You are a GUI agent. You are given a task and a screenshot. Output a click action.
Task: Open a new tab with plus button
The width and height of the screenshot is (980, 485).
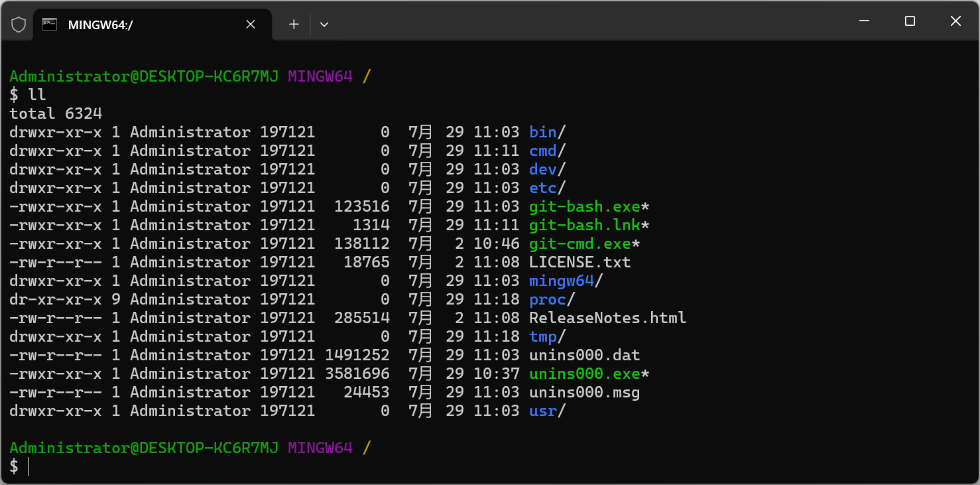[x=294, y=25]
